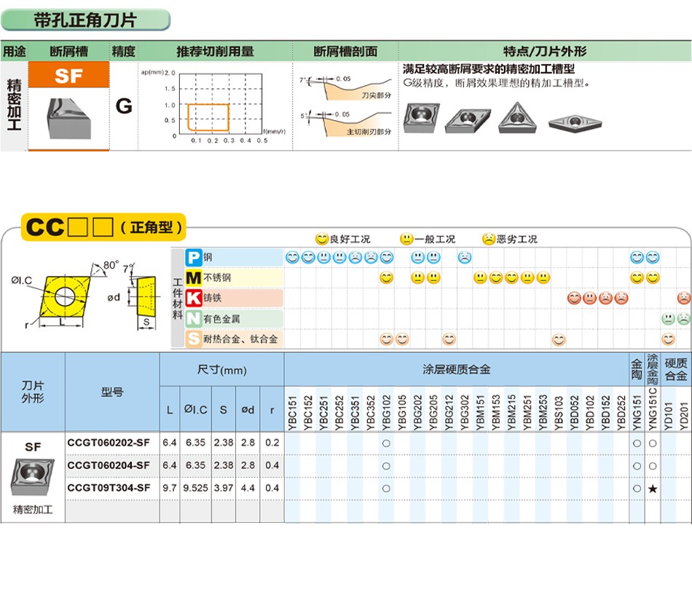692x616 pixels.
Task: Click the recommended cutting parameters chart
Action: tap(215, 107)
